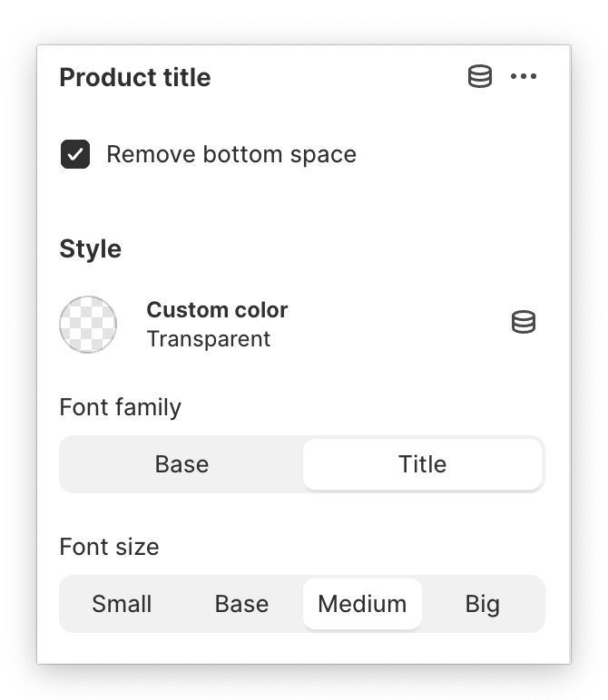Click the database icon next to Custom color
Viewport: 608px width, 700px height.
tap(524, 322)
